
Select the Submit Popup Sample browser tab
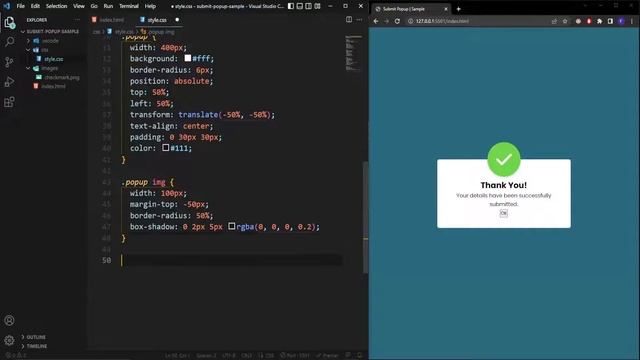(410, 9)
